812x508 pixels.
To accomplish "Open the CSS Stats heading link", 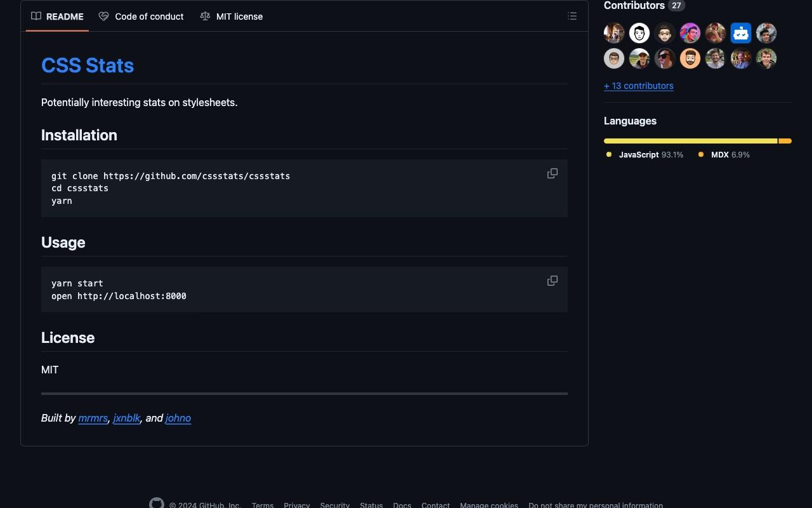I will click(88, 65).
